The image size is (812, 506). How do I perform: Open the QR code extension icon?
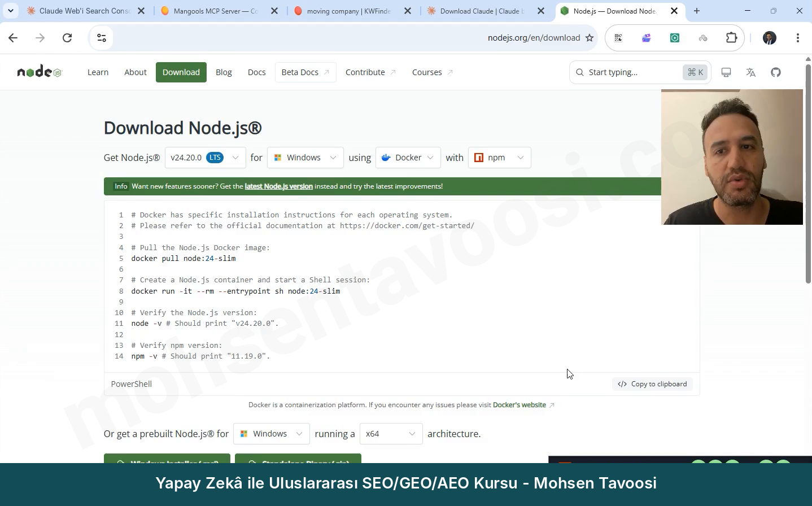click(618, 38)
